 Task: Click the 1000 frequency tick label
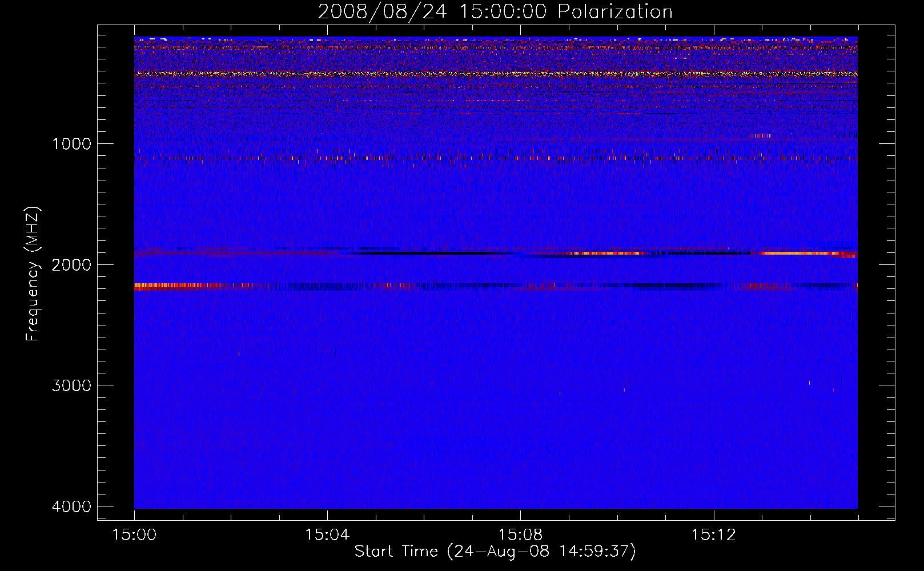click(x=71, y=144)
